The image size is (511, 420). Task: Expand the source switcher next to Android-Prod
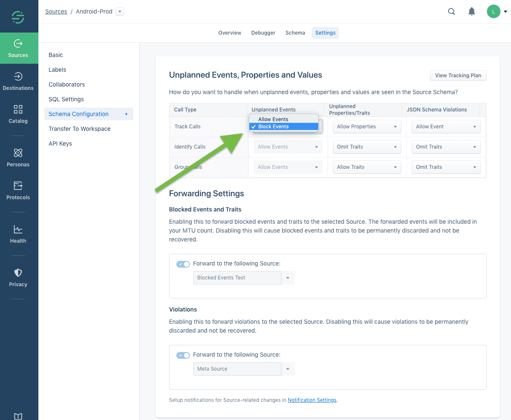[x=119, y=11]
